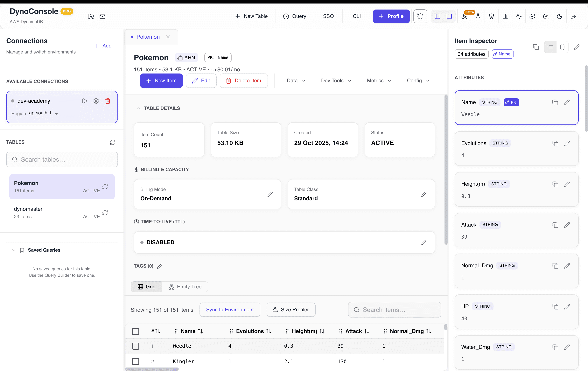The width and height of the screenshot is (588, 371).
Task: Toggle the right inspector panel
Action: point(449,16)
